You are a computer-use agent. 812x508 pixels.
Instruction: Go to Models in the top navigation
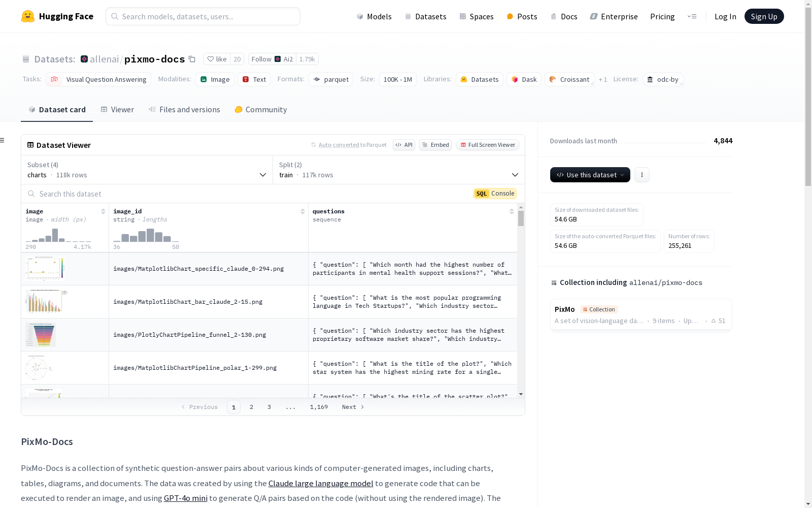[x=374, y=16]
